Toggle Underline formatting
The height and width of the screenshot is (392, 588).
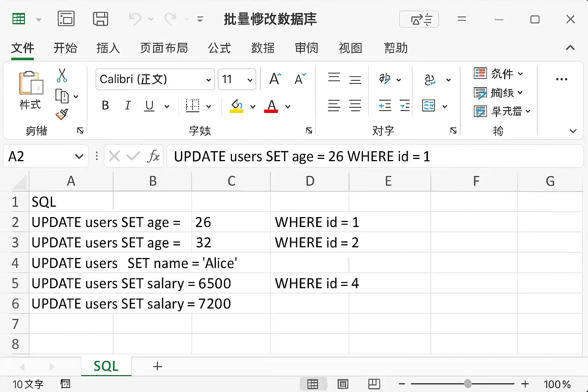click(149, 105)
